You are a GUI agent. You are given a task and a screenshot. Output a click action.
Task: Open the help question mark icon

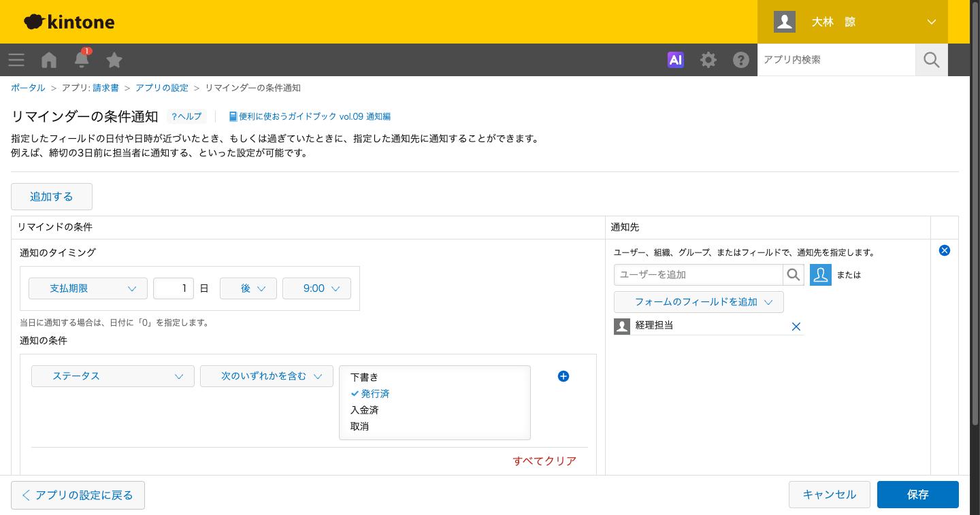pos(741,60)
